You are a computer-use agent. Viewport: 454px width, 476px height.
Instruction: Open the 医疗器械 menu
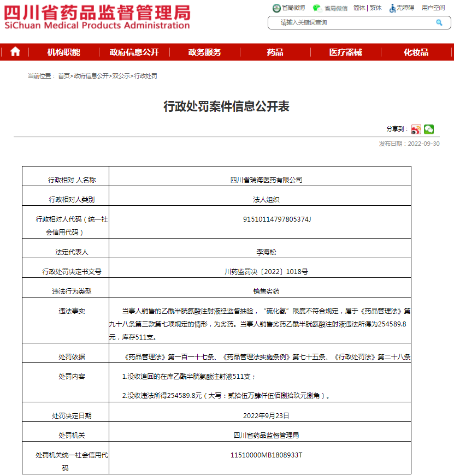(345, 52)
